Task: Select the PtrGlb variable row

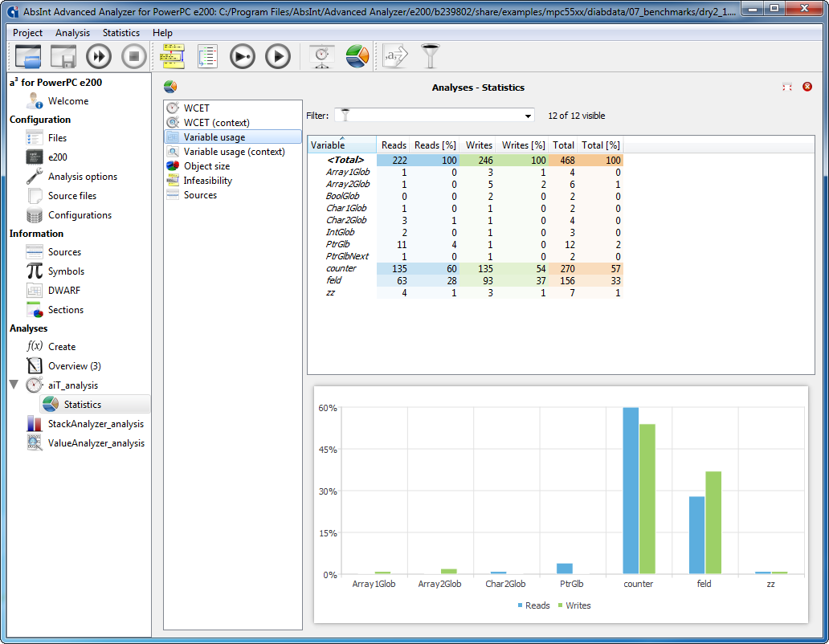Action: 465,245
